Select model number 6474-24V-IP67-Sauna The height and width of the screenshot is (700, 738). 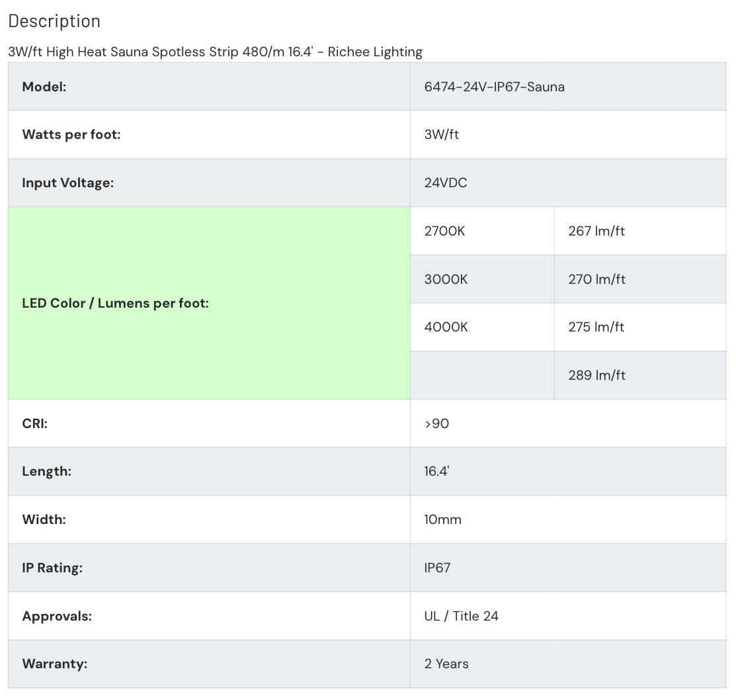coord(494,87)
